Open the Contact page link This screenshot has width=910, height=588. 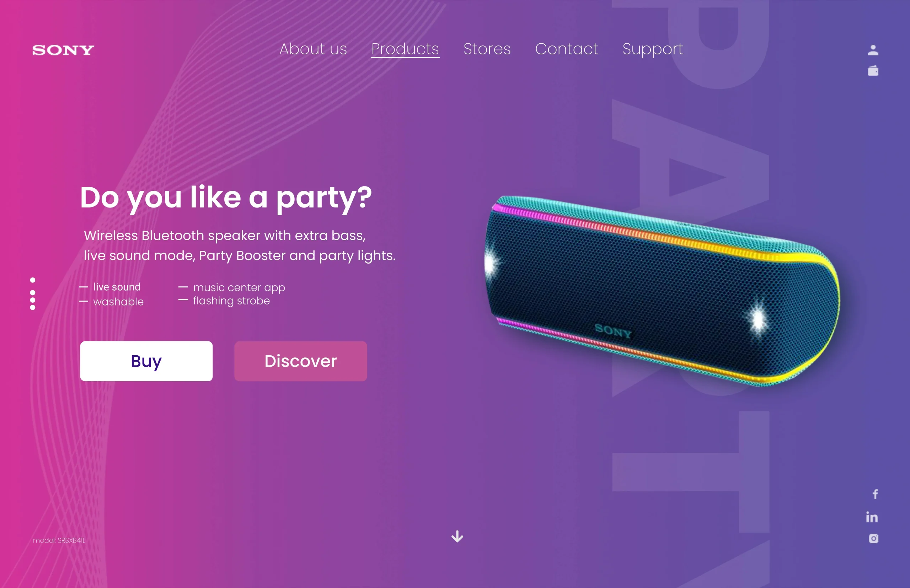pos(566,49)
